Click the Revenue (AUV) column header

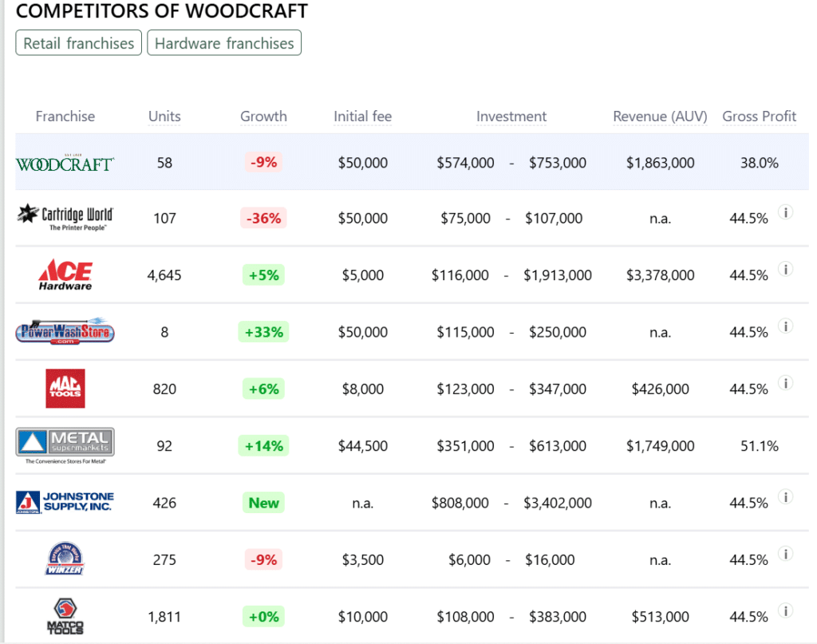coord(660,117)
